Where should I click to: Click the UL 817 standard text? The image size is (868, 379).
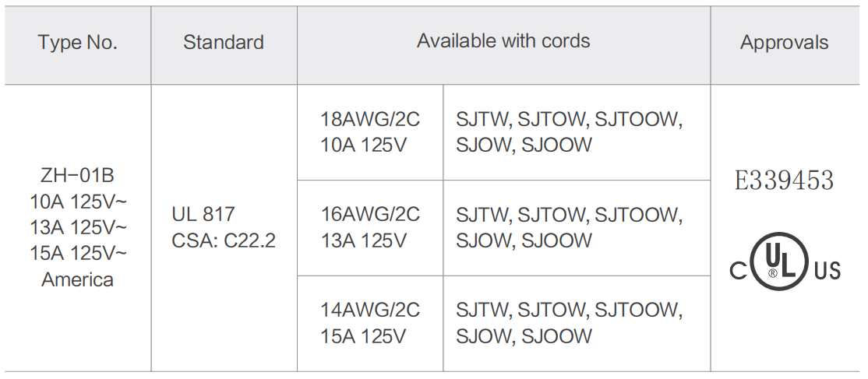click(203, 214)
